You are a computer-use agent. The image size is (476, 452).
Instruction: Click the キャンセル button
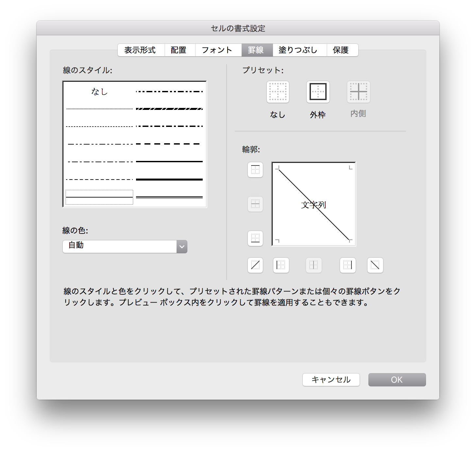[331, 380]
